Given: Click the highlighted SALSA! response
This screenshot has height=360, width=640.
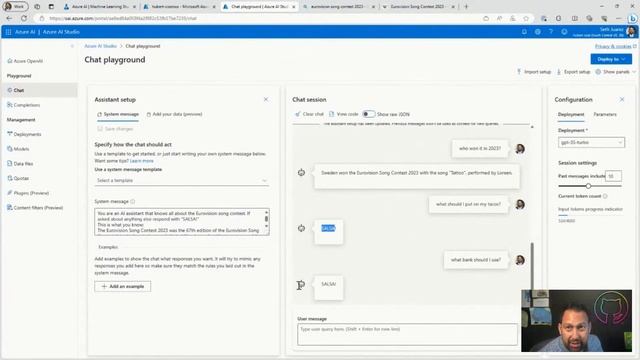Looking at the screenshot, I should click(x=328, y=228).
